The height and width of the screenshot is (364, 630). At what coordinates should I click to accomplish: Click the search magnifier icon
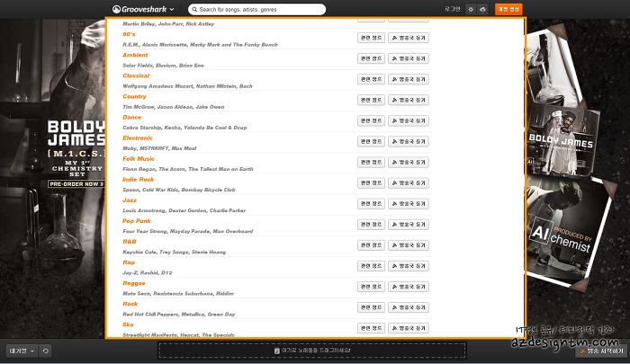pyautogui.click(x=194, y=9)
